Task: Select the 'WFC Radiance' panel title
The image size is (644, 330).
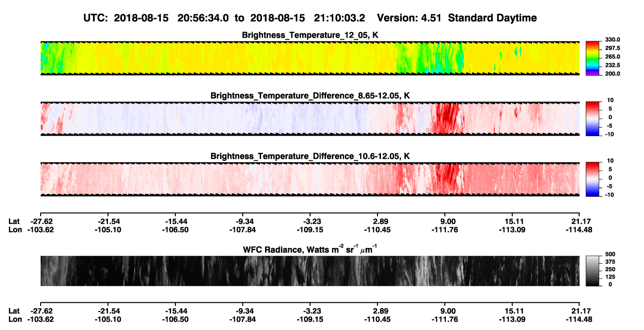Action: (x=310, y=249)
